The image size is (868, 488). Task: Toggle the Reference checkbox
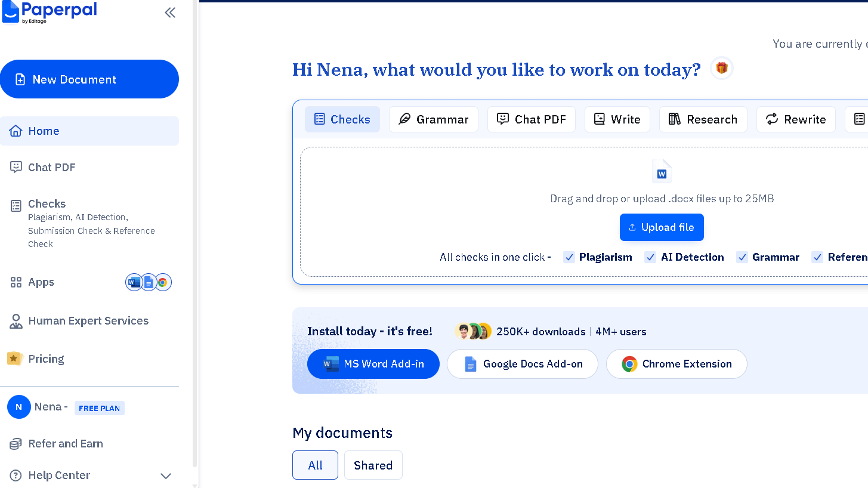817,257
